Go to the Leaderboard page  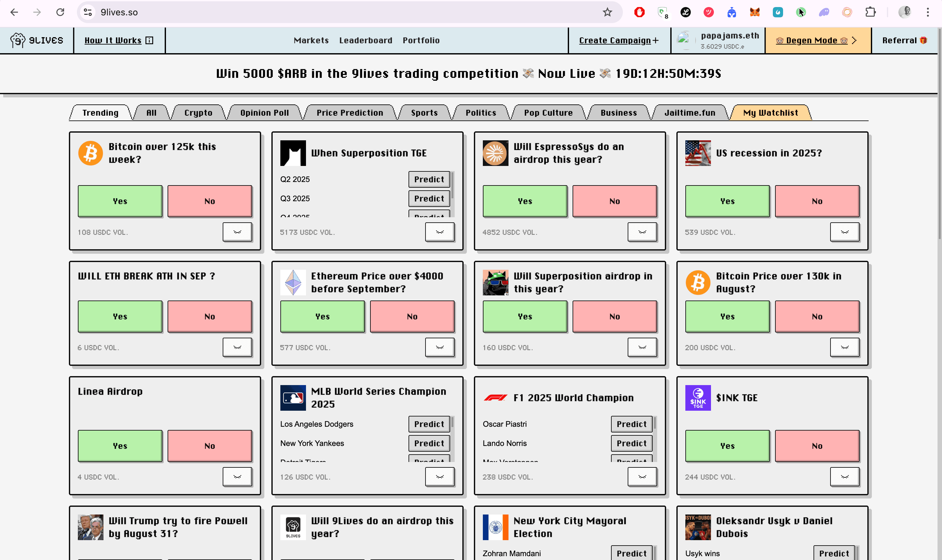[365, 40]
